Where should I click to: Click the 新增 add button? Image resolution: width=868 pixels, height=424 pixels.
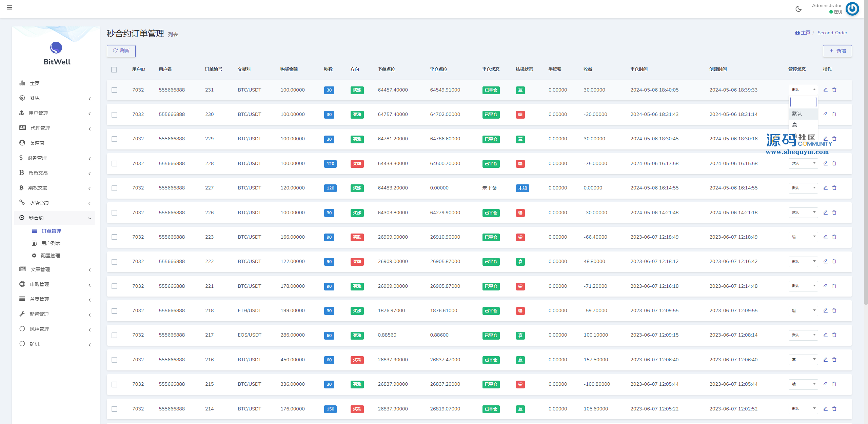tap(837, 51)
